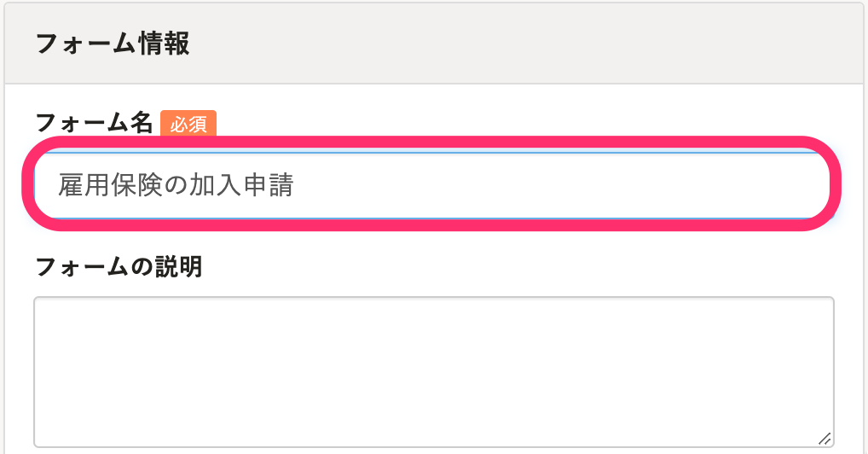868x454 pixels.
Task: Click the orange 必須 badge
Action: click(x=188, y=125)
